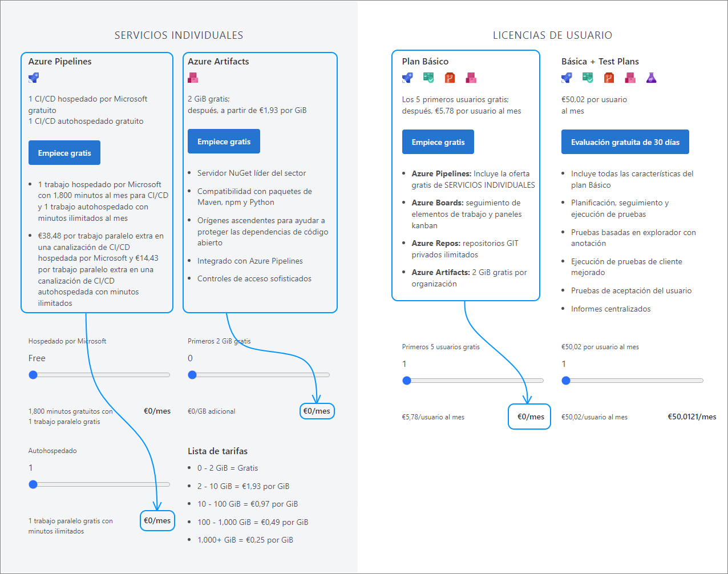This screenshot has width=728, height=574.
Task: Click Empiece gratis in Plan Básico card
Action: 438,142
